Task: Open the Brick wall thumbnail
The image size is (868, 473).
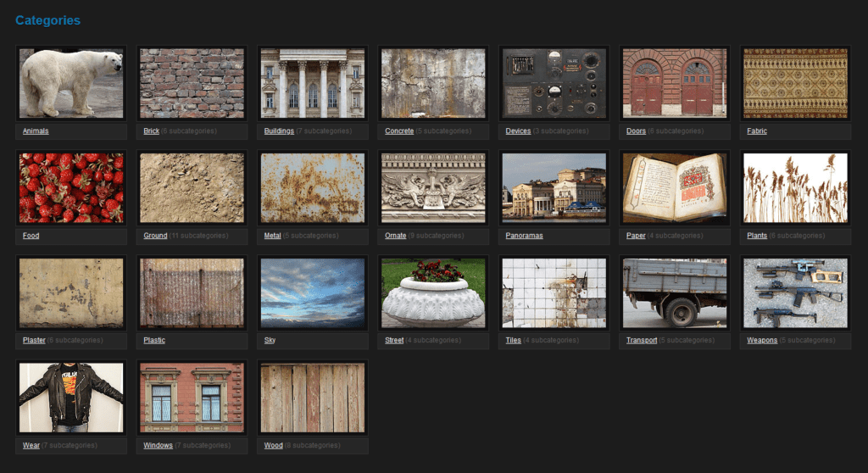Action: click(x=192, y=83)
